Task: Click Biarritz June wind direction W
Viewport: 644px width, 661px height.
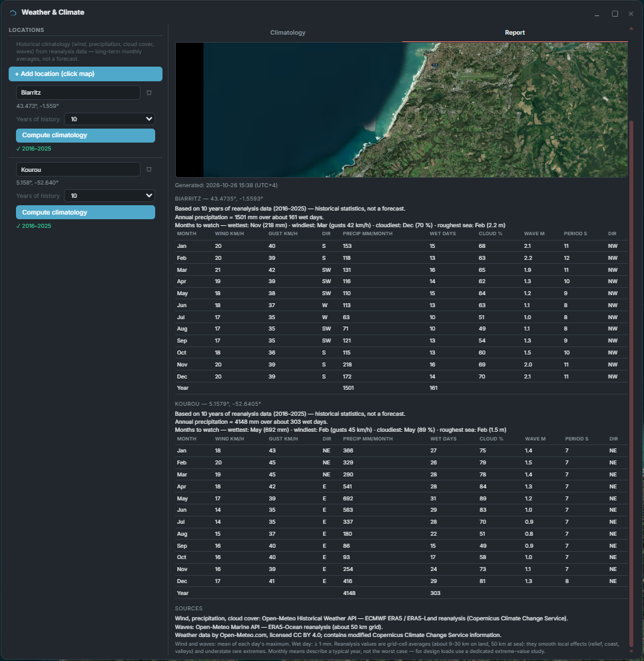Action: [x=324, y=305]
